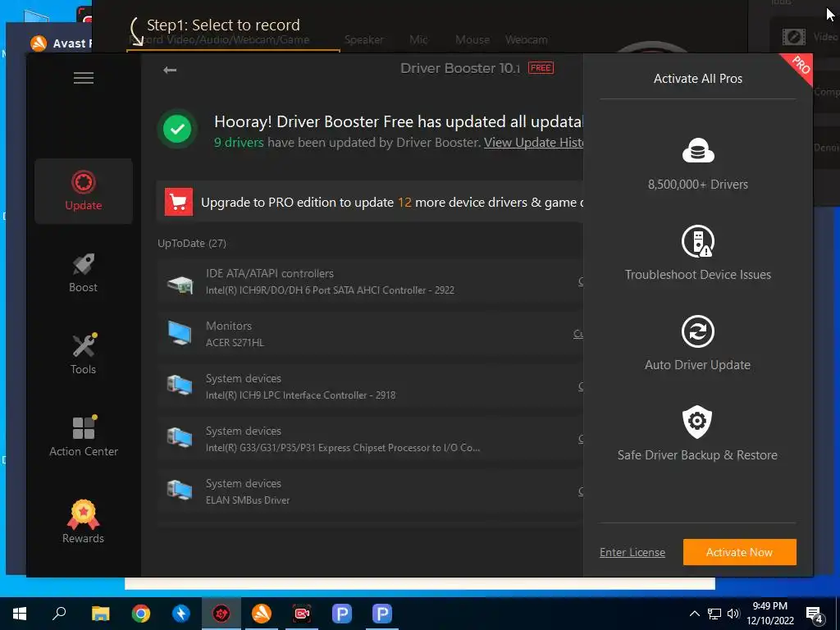Open the screen recorder taskbar icon

click(302, 614)
